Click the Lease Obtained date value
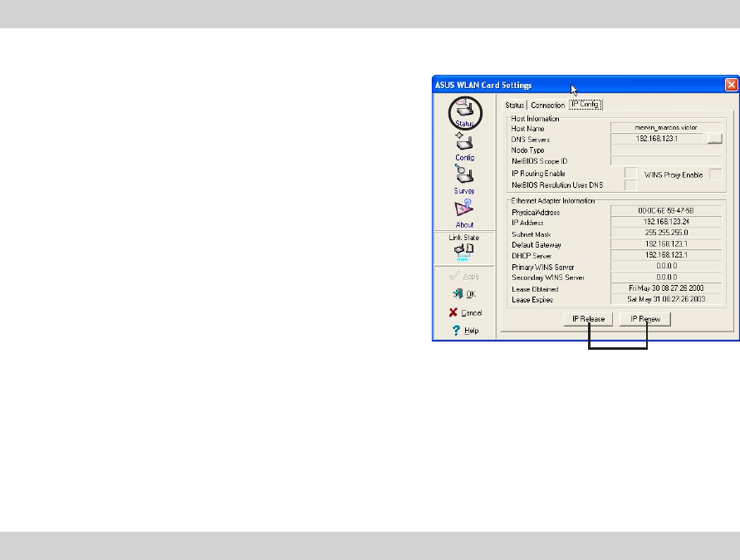The image size is (740, 560). click(x=666, y=288)
